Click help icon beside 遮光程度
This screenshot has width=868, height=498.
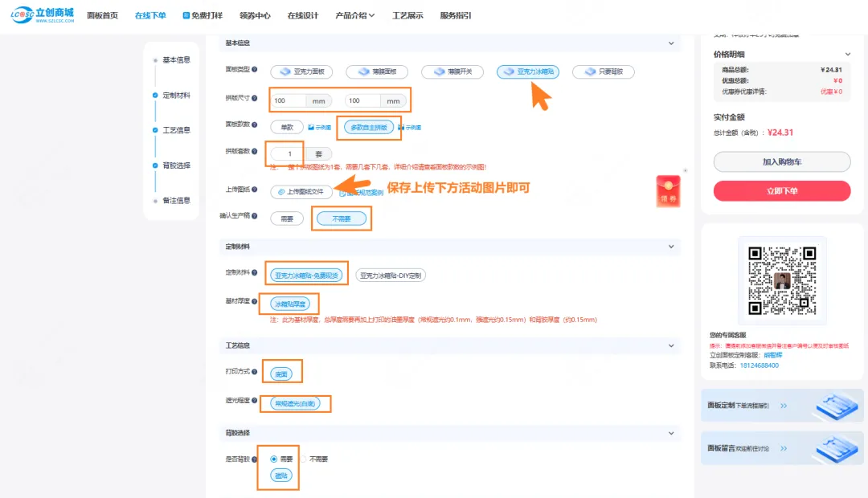[x=255, y=400]
